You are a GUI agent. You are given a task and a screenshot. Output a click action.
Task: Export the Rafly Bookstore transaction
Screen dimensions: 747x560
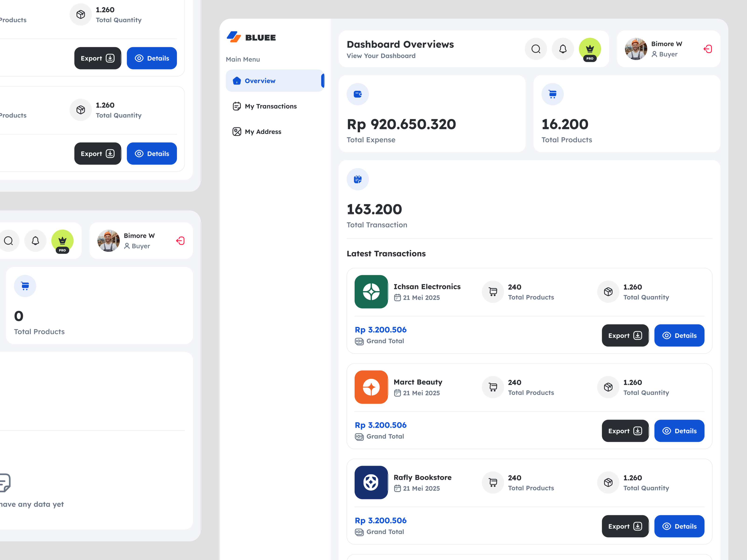tap(625, 526)
